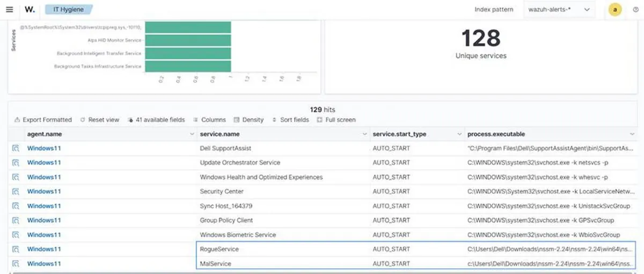Click the svchost.exe -k GPSvcGroup executable cell
The width and height of the screenshot is (644, 274).
552,220
